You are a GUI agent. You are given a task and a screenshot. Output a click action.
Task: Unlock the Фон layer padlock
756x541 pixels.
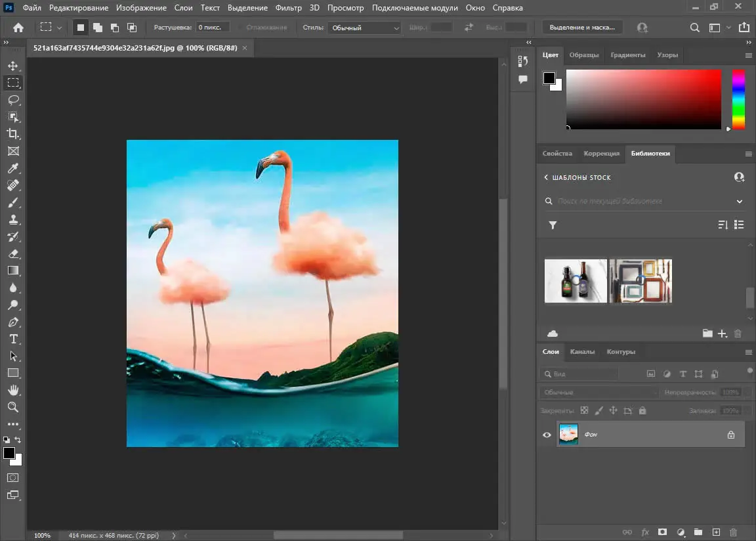click(x=730, y=434)
